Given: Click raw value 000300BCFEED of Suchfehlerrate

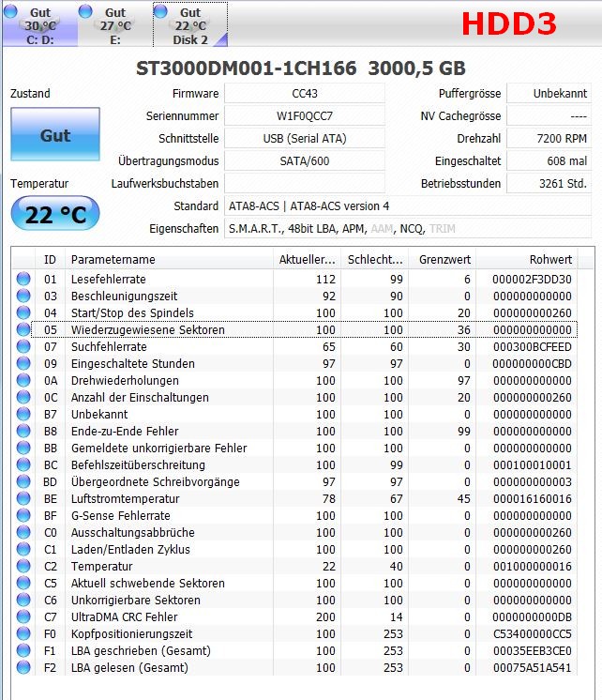Looking at the screenshot, I should tap(532, 347).
